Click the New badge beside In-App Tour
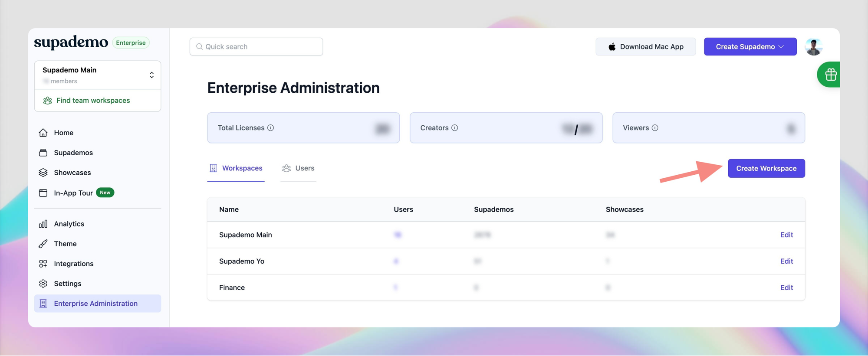The width and height of the screenshot is (868, 356). pos(105,193)
